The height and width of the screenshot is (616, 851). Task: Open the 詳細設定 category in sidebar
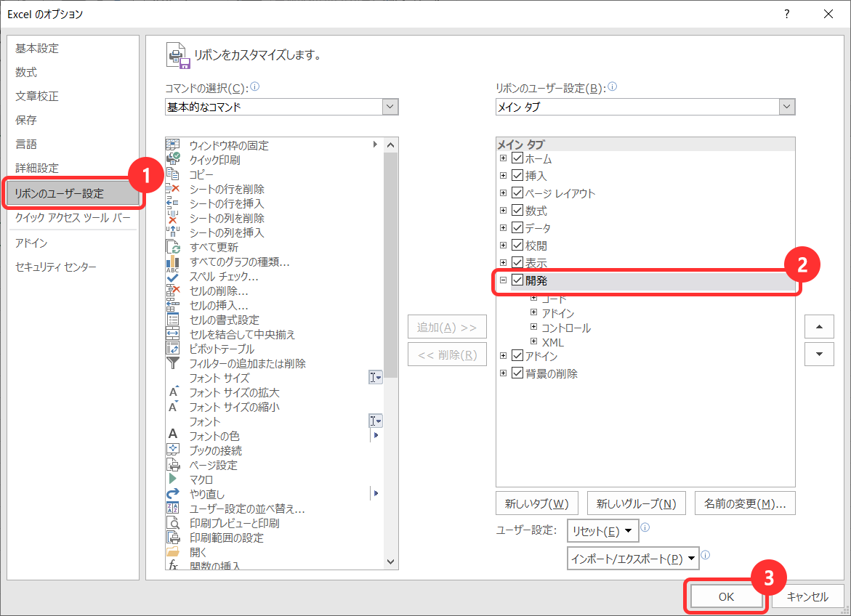[x=37, y=168]
